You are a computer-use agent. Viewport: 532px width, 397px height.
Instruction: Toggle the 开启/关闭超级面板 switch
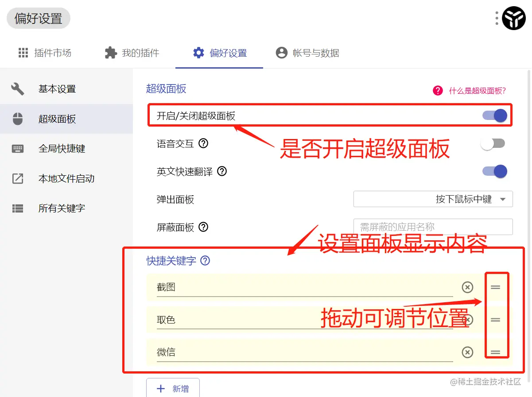(x=495, y=116)
